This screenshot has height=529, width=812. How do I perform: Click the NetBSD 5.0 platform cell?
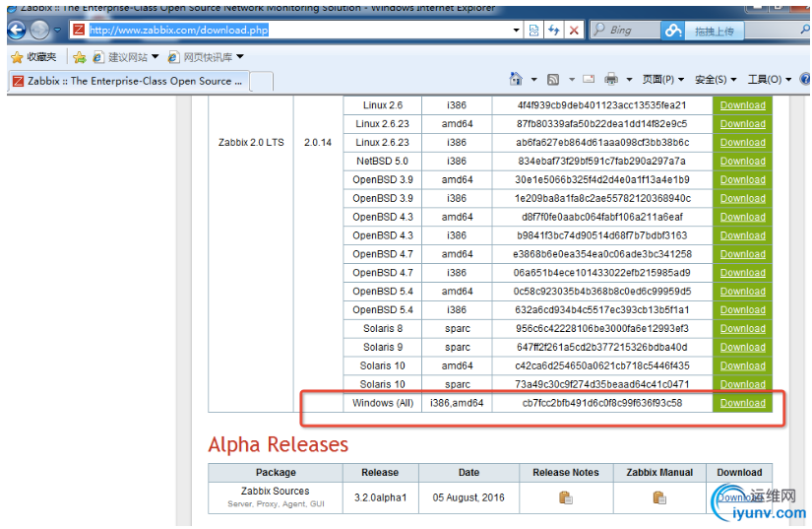[383, 162]
